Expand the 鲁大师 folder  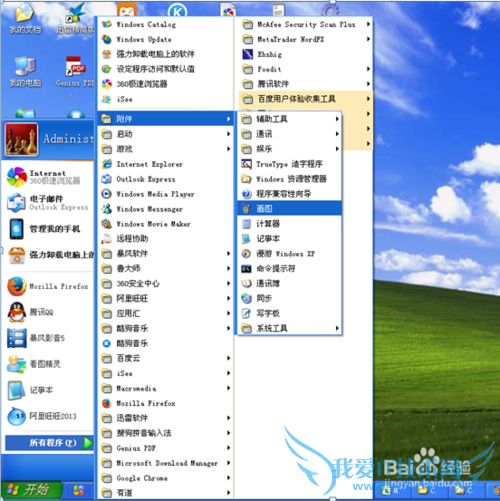click(166, 268)
